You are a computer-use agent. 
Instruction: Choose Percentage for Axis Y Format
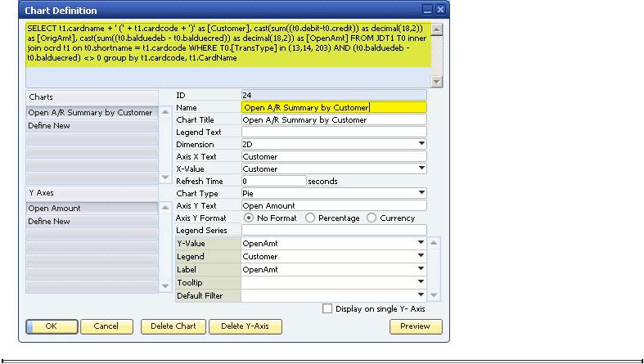[310, 218]
